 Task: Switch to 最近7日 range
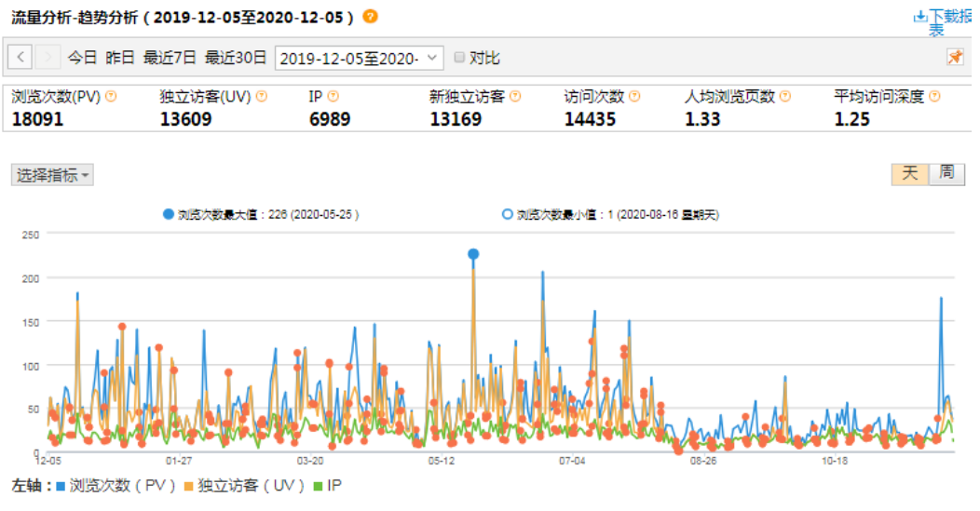tap(170, 58)
